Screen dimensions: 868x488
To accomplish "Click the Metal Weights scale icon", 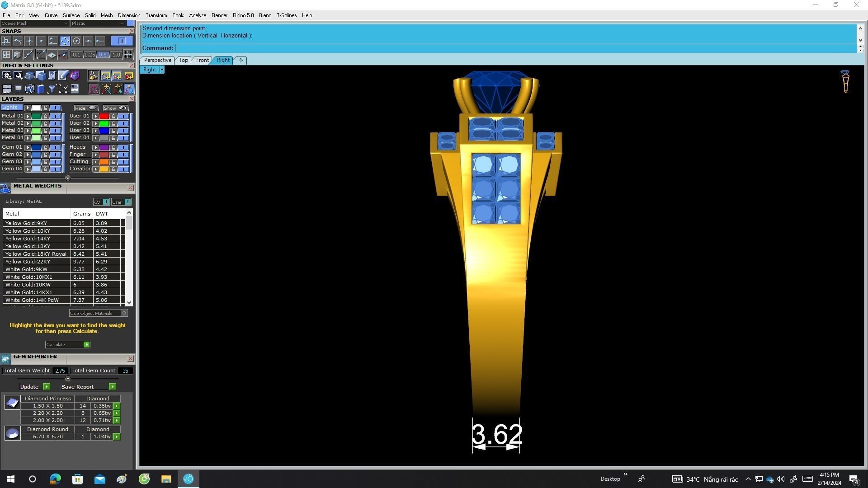I will pyautogui.click(x=5, y=188).
